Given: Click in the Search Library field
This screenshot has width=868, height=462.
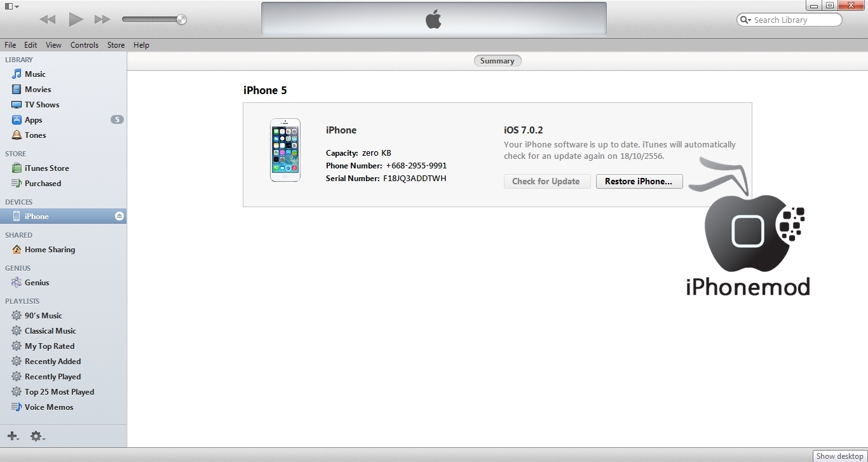Looking at the screenshot, I should (x=794, y=20).
